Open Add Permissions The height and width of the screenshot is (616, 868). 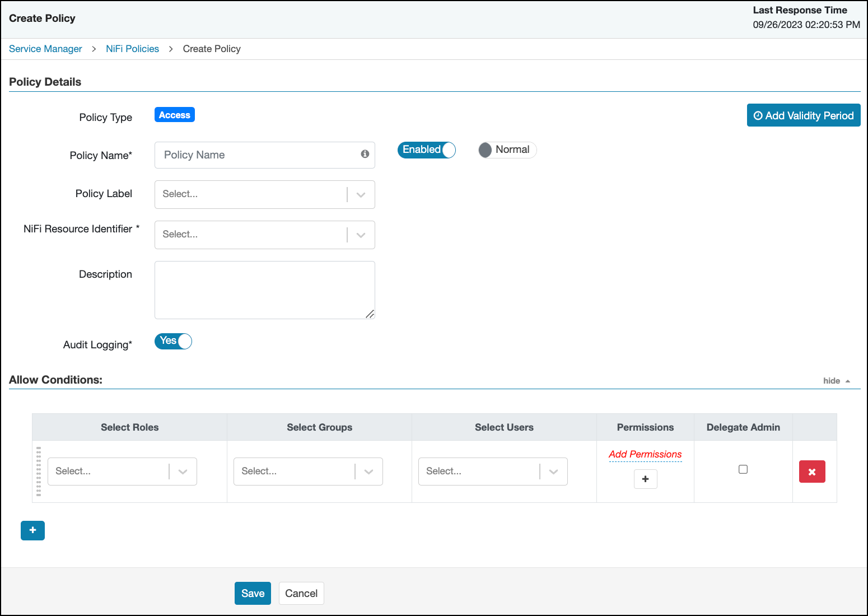[645, 454]
